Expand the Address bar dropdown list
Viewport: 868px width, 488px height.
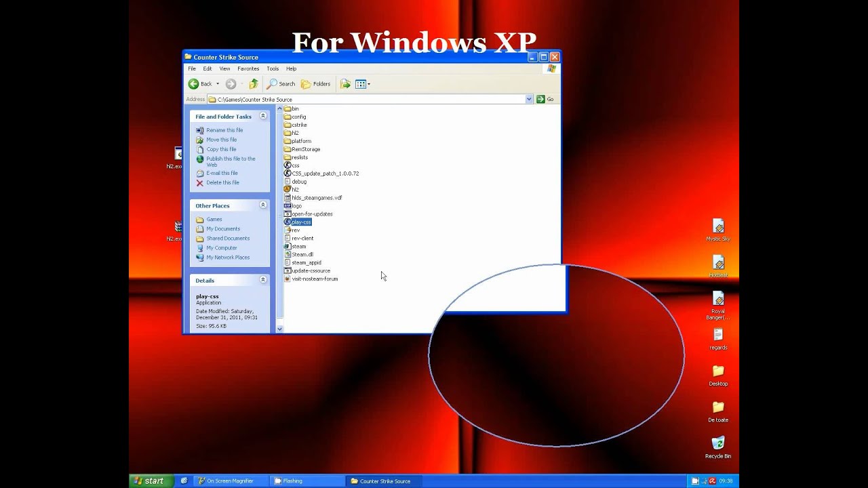tap(529, 99)
